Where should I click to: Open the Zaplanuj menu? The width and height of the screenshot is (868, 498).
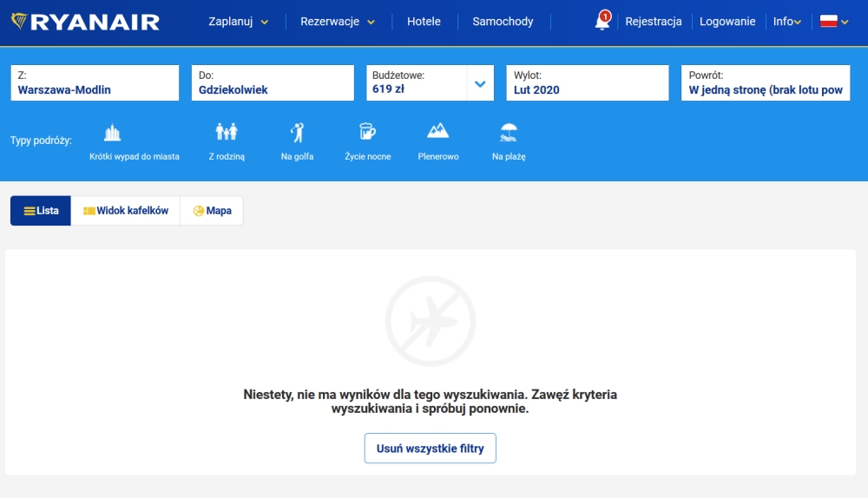[x=238, y=22]
